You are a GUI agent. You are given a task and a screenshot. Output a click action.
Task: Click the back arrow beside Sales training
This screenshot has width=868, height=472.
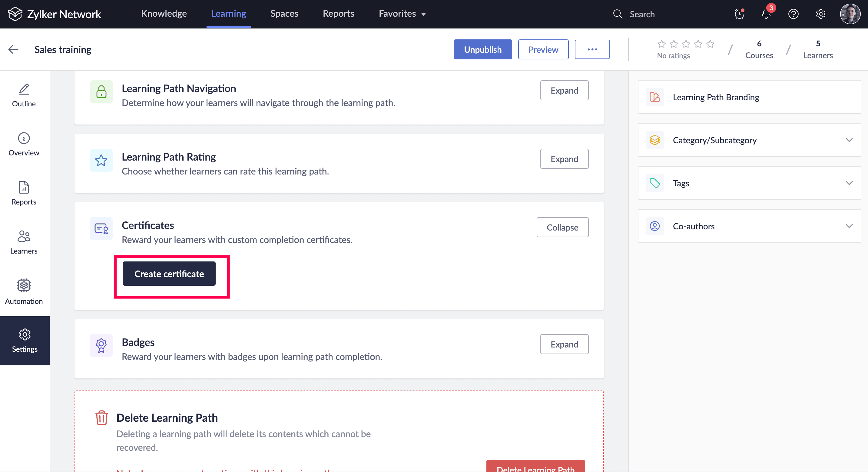(x=13, y=49)
